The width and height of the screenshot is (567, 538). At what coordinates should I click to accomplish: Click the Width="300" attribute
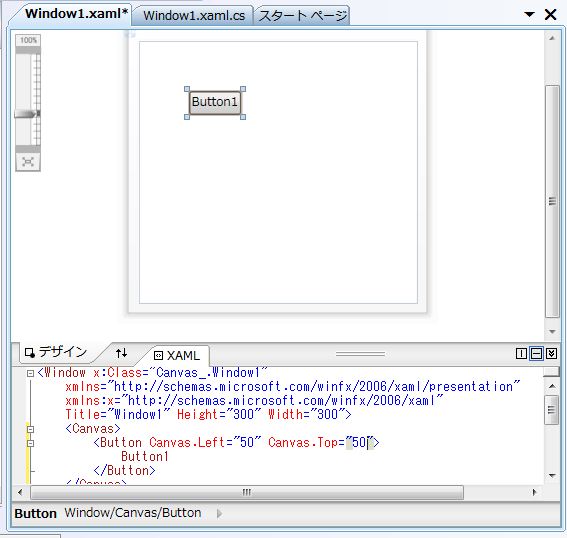[x=307, y=414]
